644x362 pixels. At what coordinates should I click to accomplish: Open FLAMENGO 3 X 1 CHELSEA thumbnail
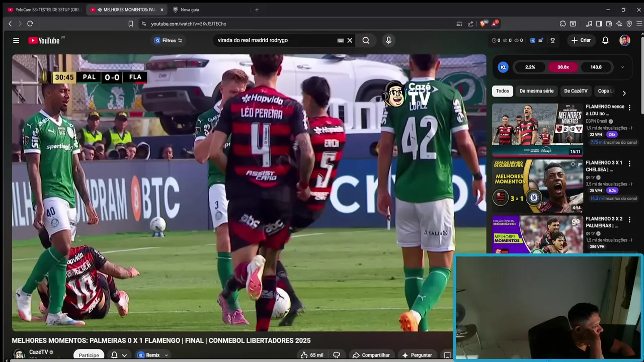537,186
